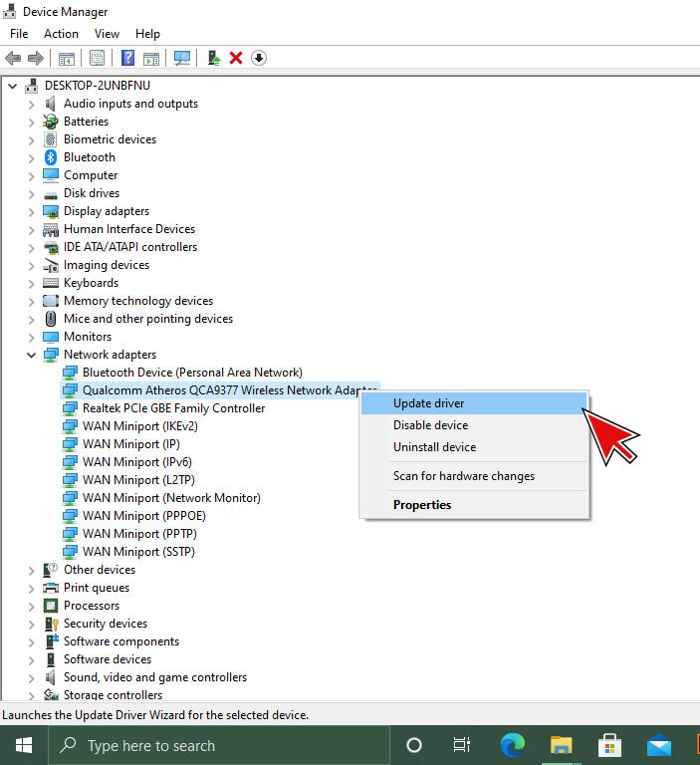Viewport: 700px width, 765px height.
Task: Select Disable device in the context menu
Action: point(430,425)
